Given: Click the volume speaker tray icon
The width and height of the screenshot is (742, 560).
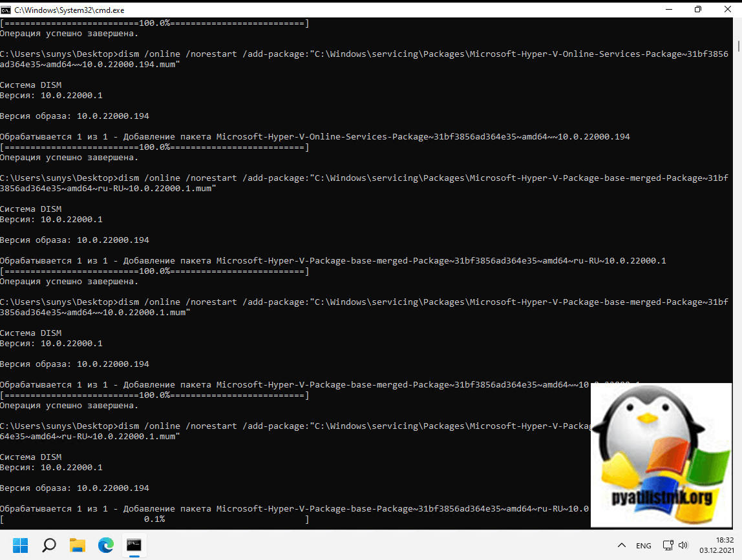Looking at the screenshot, I should pyautogui.click(x=683, y=545).
